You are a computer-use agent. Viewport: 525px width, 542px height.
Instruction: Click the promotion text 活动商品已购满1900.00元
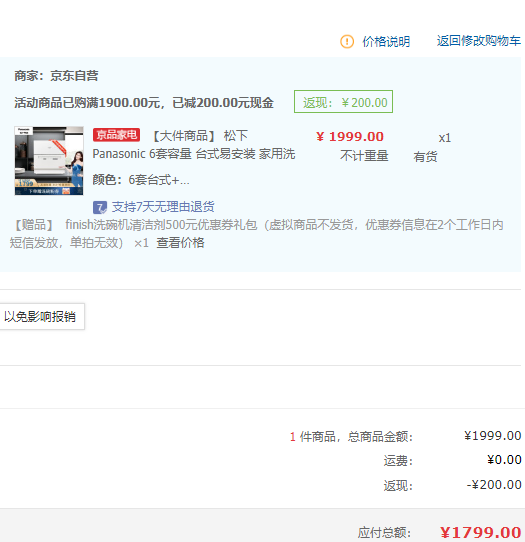(144, 103)
